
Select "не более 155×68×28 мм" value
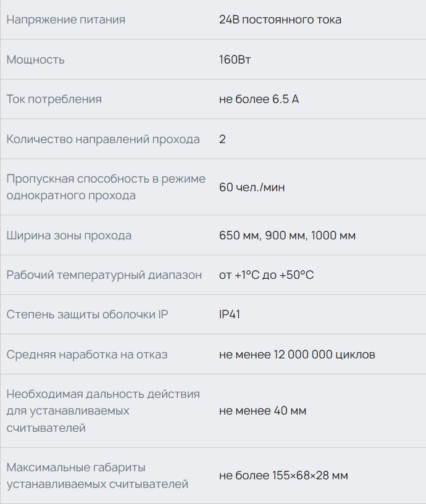point(283,476)
